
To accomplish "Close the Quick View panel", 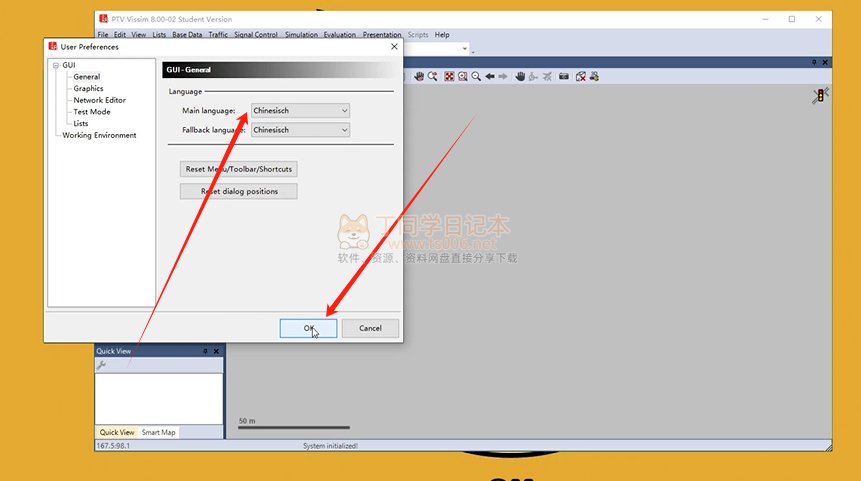I will [216, 351].
